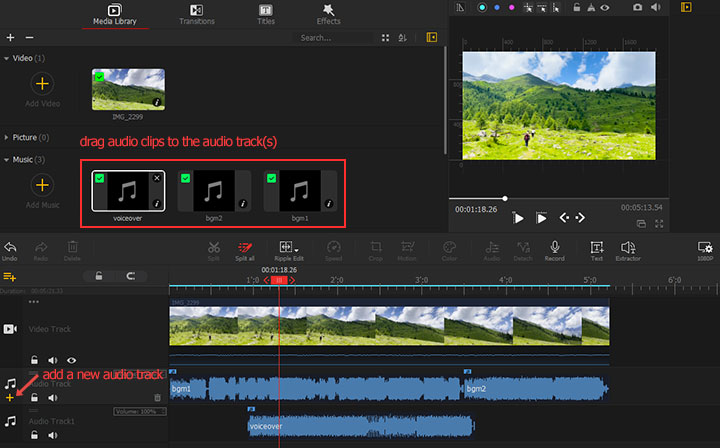Open the Text tool in the toolbar

(x=596, y=247)
